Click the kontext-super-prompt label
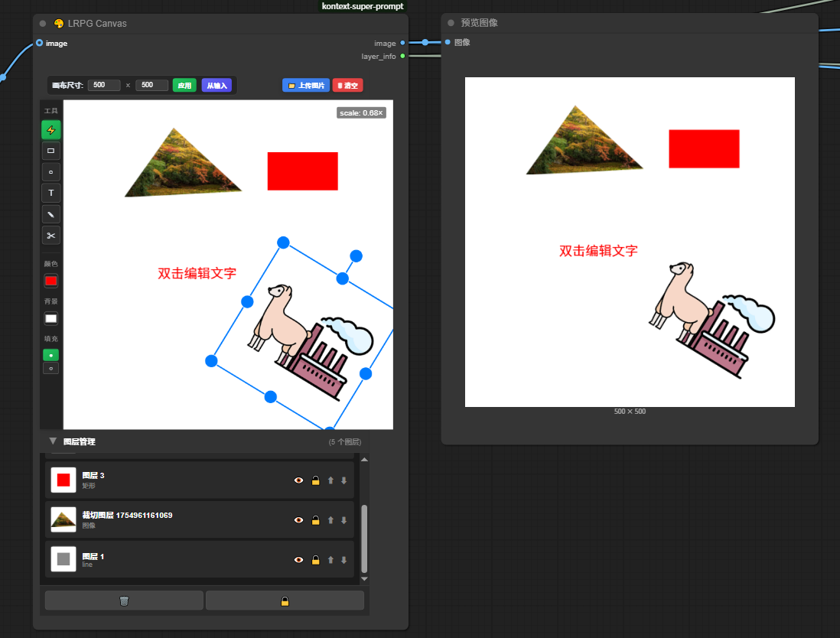Viewport: 840px width, 638px height. click(363, 6)
